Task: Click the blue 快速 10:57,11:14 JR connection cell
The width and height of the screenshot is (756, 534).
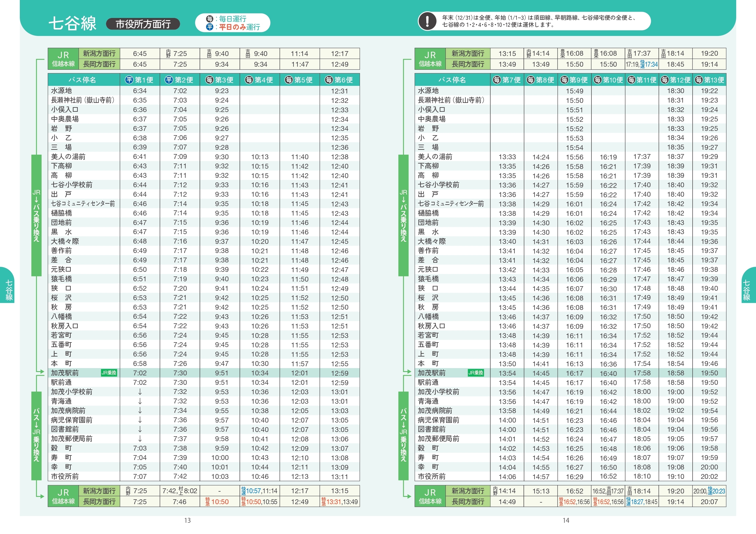Action: pyautogui.click(x=259, y=491)
